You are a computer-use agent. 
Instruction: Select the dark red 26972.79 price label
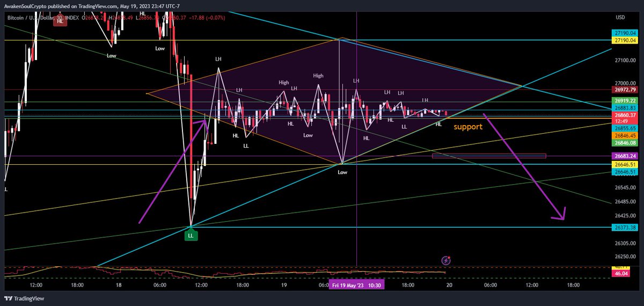coord(625,90)
